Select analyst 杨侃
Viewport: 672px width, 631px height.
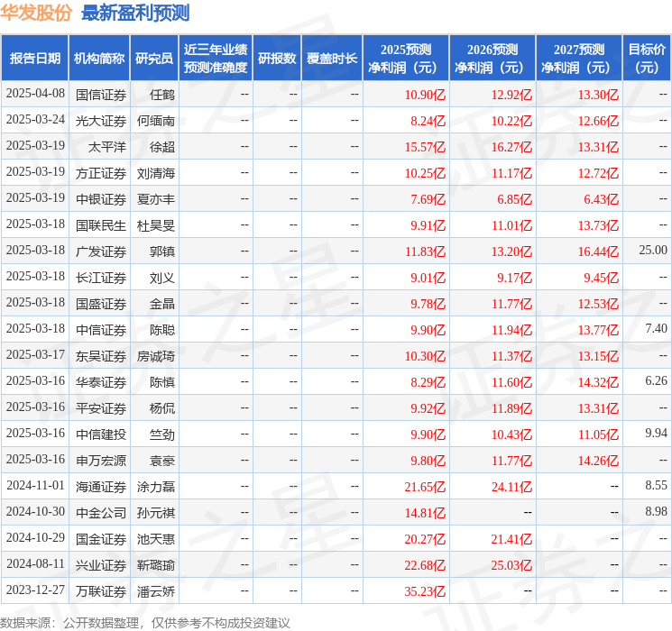click(x=162, y=408)
